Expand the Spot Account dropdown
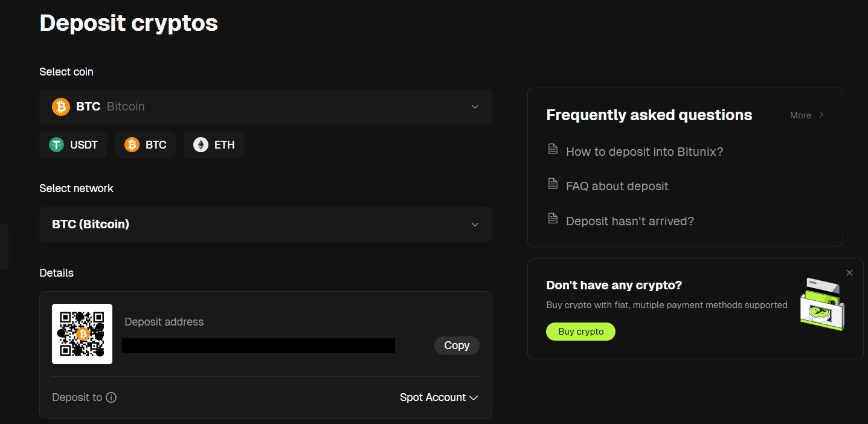 [x=439, y=397]
